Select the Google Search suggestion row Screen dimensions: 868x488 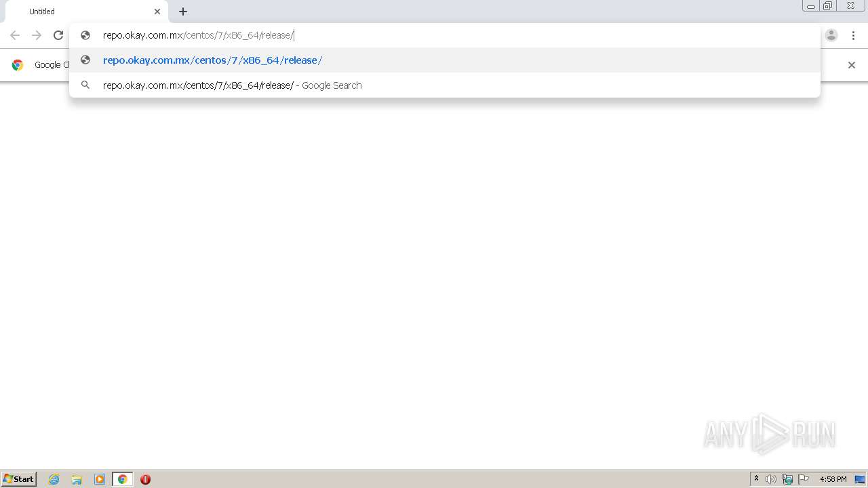point(445,85)
